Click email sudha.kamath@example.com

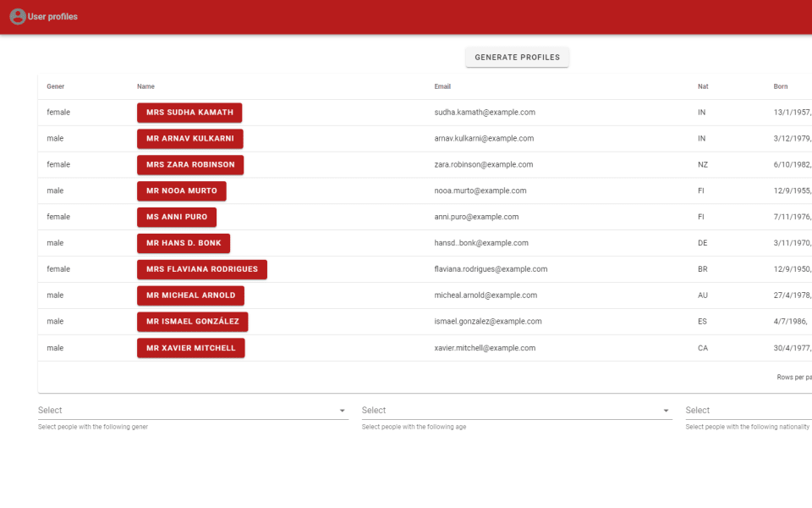coord(485,112)
